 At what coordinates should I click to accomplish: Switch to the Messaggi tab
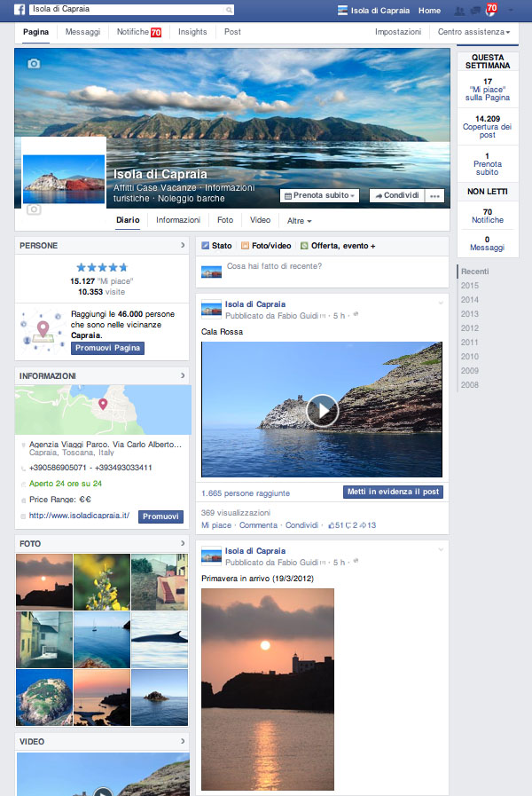pos(82,32)
